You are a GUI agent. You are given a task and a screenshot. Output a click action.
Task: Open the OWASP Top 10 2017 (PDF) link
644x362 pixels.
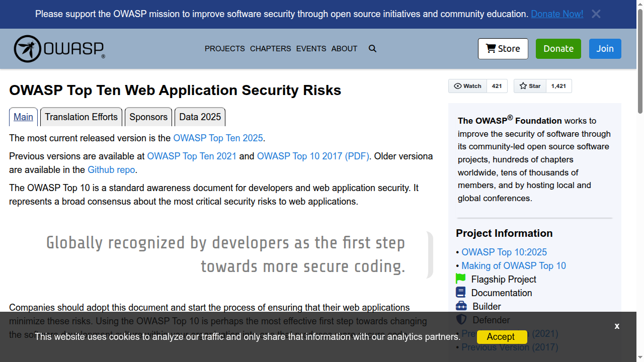[x=313, y=156]
